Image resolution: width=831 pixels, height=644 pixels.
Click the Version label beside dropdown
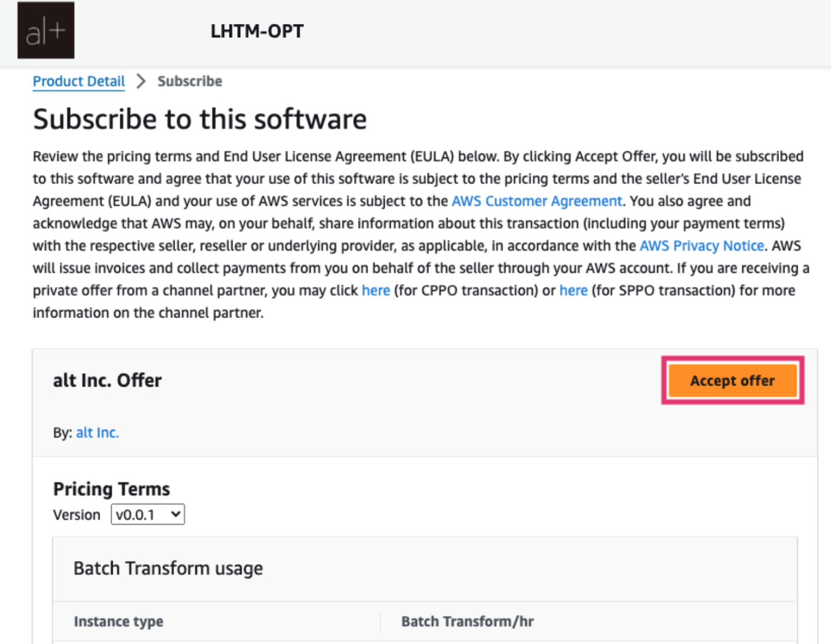coord(76,515)
